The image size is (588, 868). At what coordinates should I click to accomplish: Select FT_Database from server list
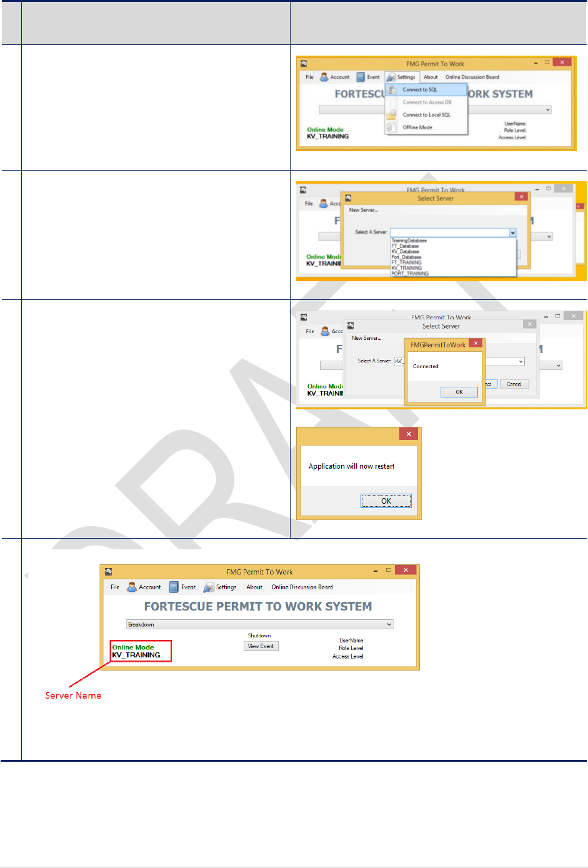[405, 246]
